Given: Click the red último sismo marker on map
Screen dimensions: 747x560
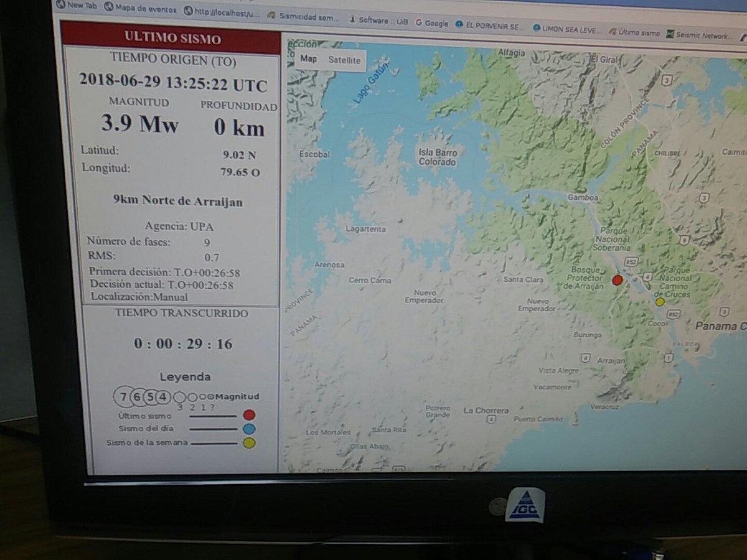Looking at the screenshot, I should pyautogui.click(x=617, y=280).
